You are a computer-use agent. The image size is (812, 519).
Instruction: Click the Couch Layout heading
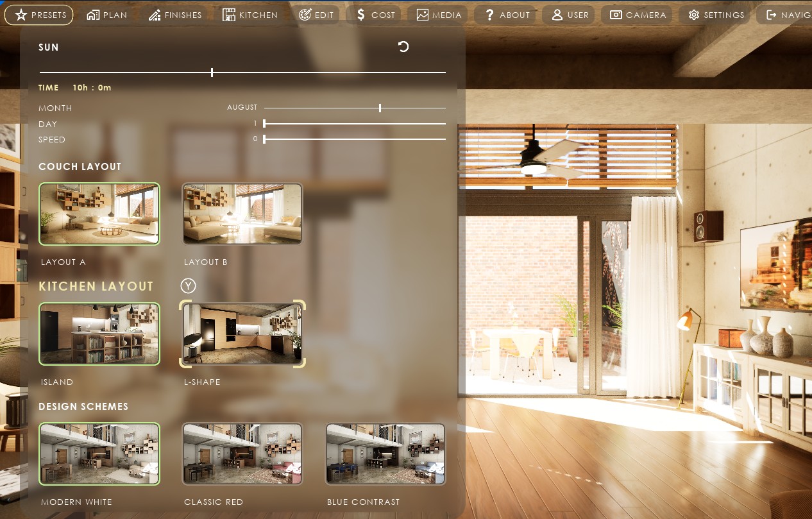80,167
